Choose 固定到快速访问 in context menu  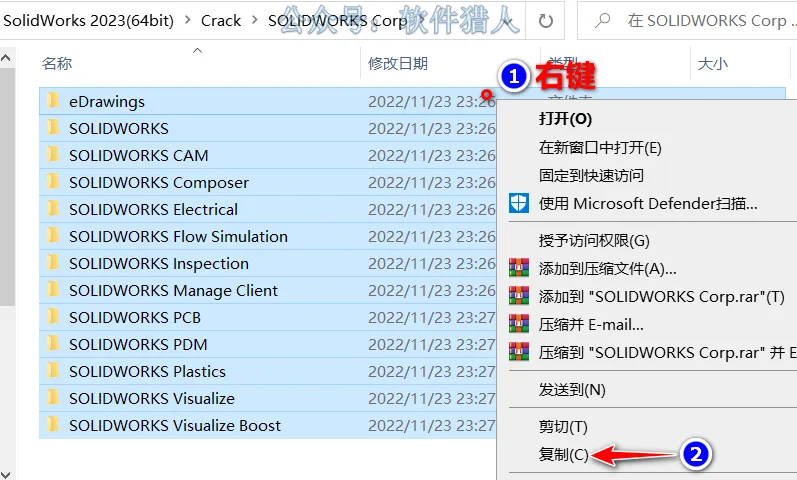coord(591,175)
